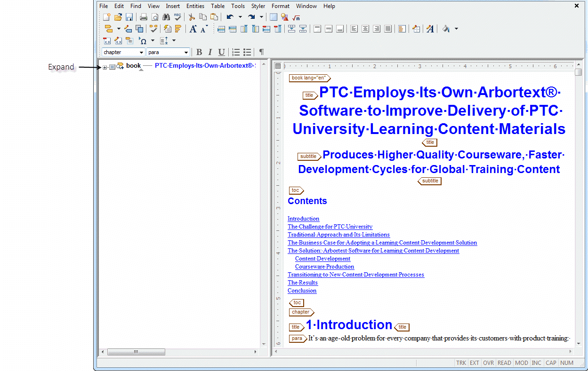Image resolution: width=588 pixels, height=371 pixels.
Task: Select the book node label in the tree
Action: click(x=133, y=66)
